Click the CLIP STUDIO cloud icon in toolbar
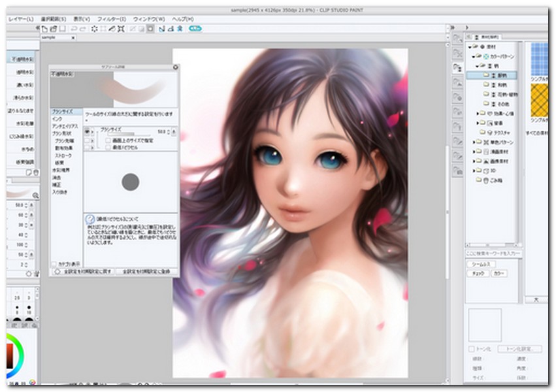Image resolution: width=556 pixels, height=392 pixels. click(195, 29)
